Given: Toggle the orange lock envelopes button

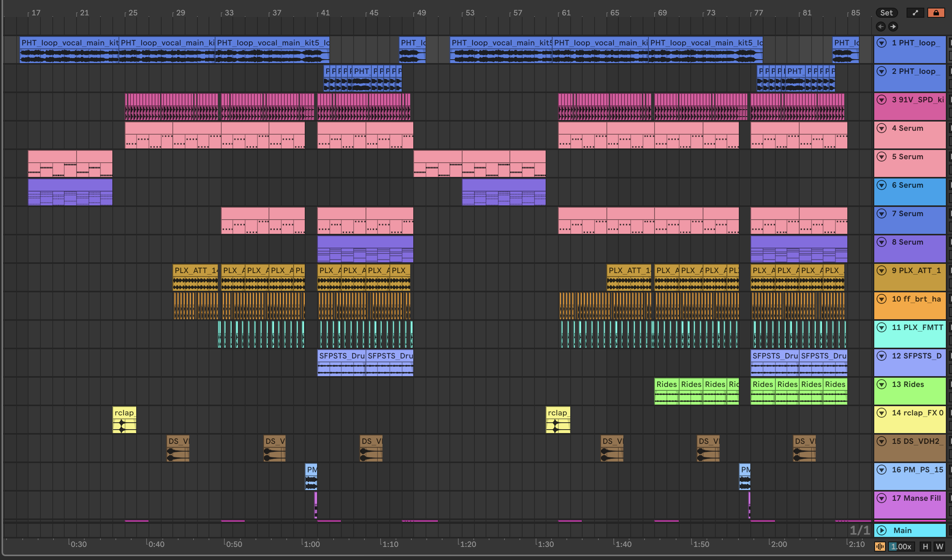Looking at the screenshot, I should [936, 13].
